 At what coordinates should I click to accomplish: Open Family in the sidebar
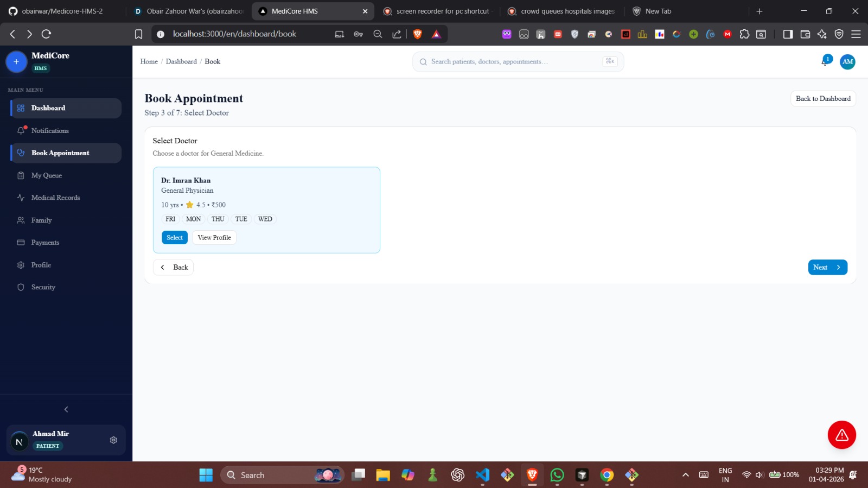pyautogui.click(x=66, y=220)
